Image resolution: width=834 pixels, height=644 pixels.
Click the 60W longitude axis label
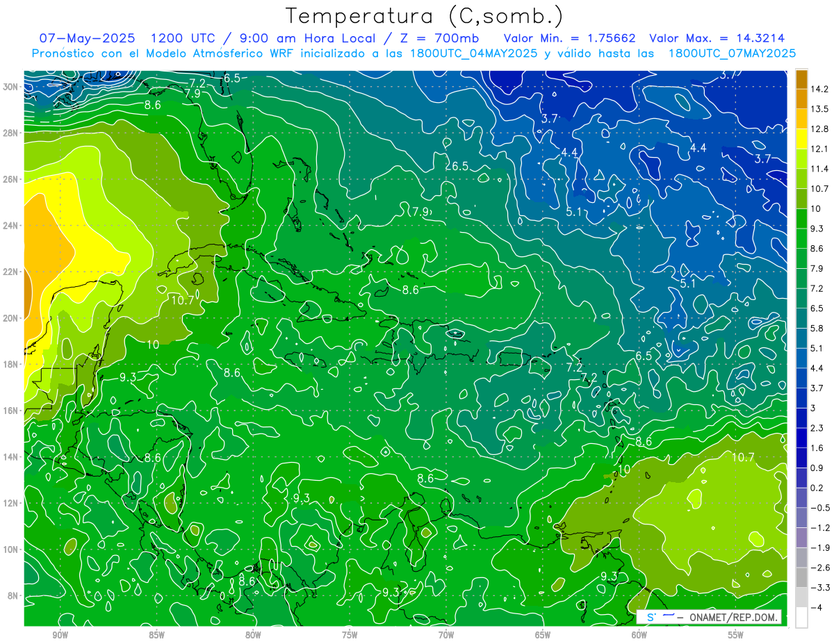(639, 636)
